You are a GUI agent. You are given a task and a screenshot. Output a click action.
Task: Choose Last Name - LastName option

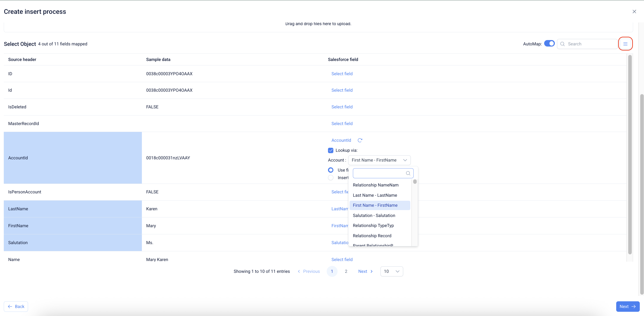tap(375, 195)
